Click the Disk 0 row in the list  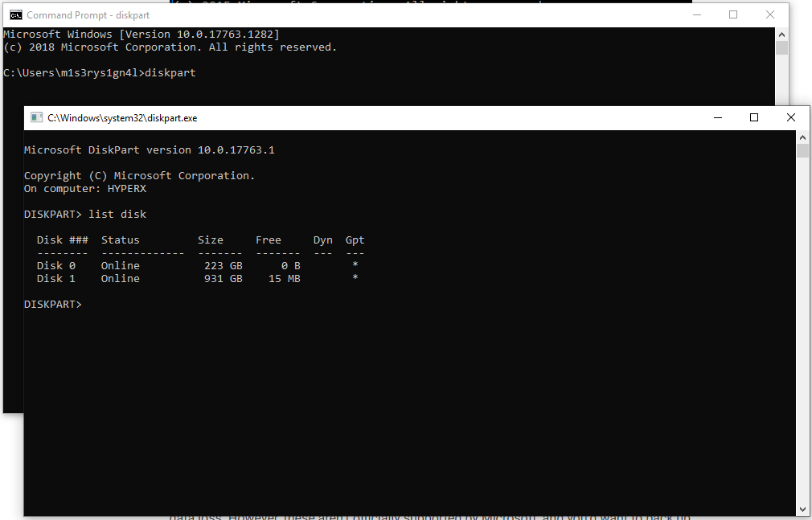point(197,266)
